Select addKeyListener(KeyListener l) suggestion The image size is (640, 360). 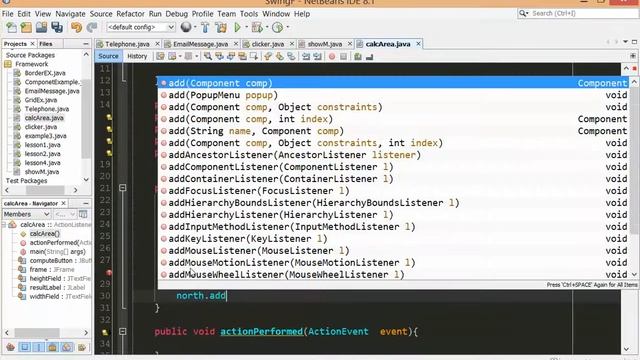click(x=393, y=239)
